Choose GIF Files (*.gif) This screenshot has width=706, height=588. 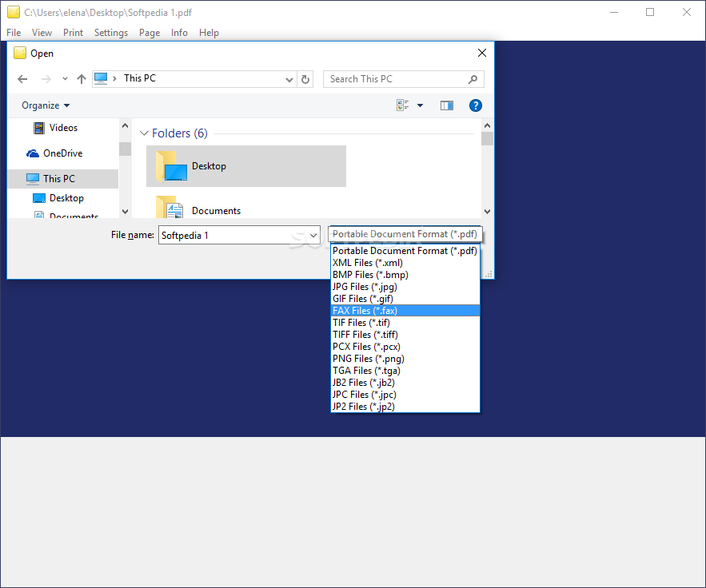click(x=405, y=299)
